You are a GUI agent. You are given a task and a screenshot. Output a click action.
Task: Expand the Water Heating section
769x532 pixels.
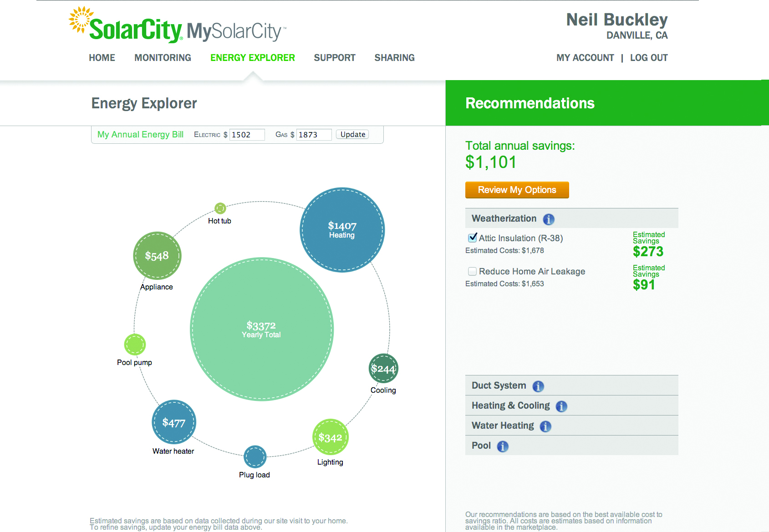point(503,426)
